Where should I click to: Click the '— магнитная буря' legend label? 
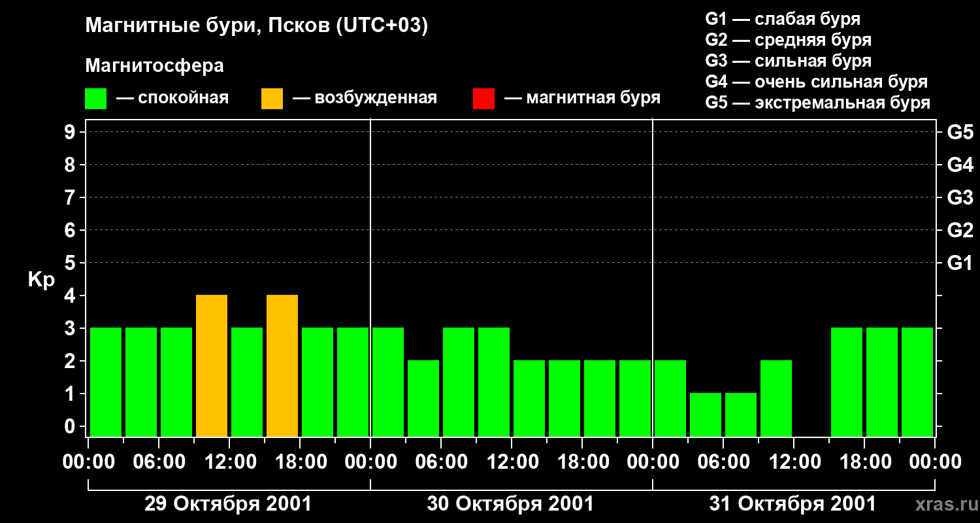click(582, 98)
